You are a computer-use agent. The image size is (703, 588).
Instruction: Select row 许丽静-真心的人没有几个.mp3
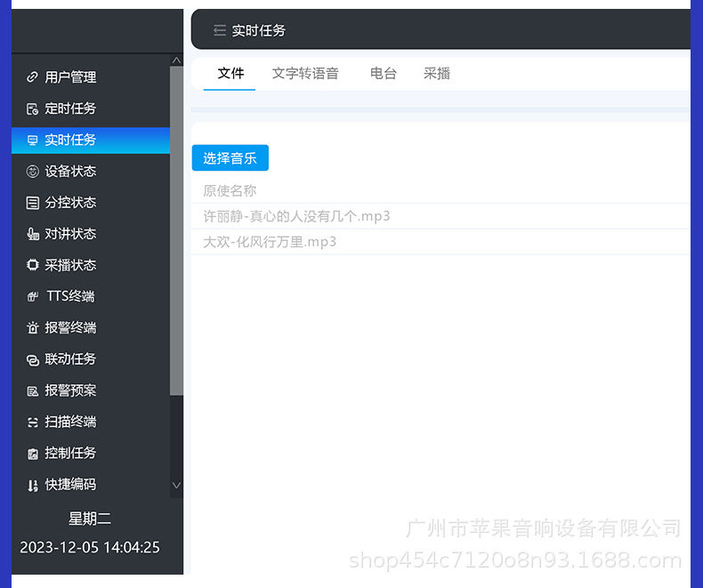tap(440, 216)
